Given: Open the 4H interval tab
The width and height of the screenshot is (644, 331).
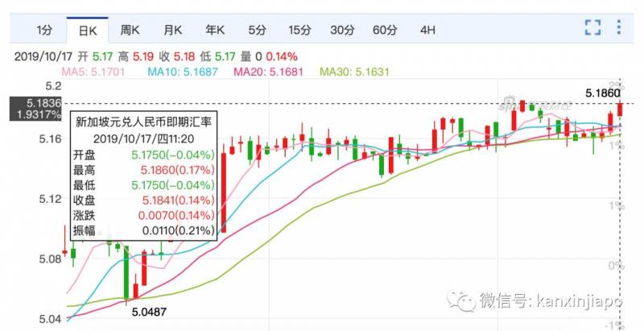Looking at the screenshot, I should (x=427, y=30).
